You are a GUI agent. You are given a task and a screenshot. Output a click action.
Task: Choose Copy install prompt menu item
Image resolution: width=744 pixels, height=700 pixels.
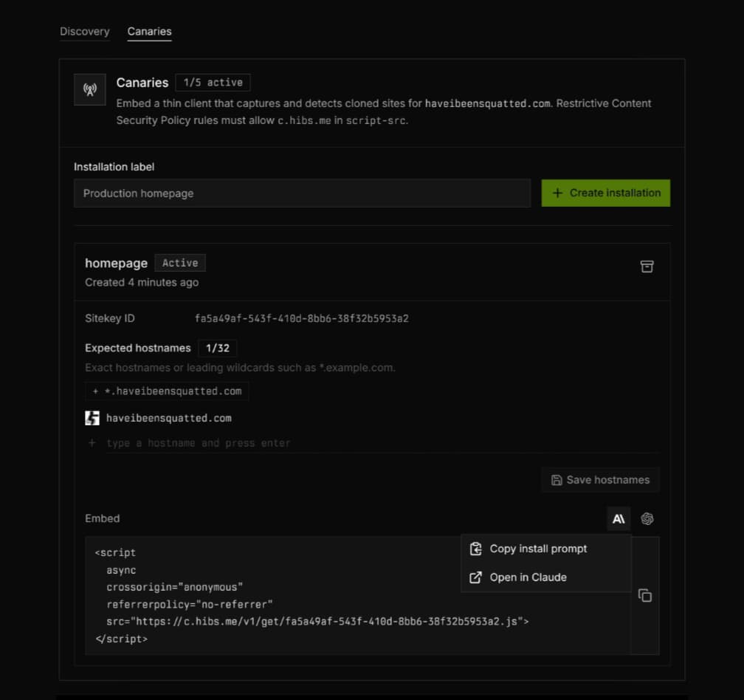tap(545, 549)
